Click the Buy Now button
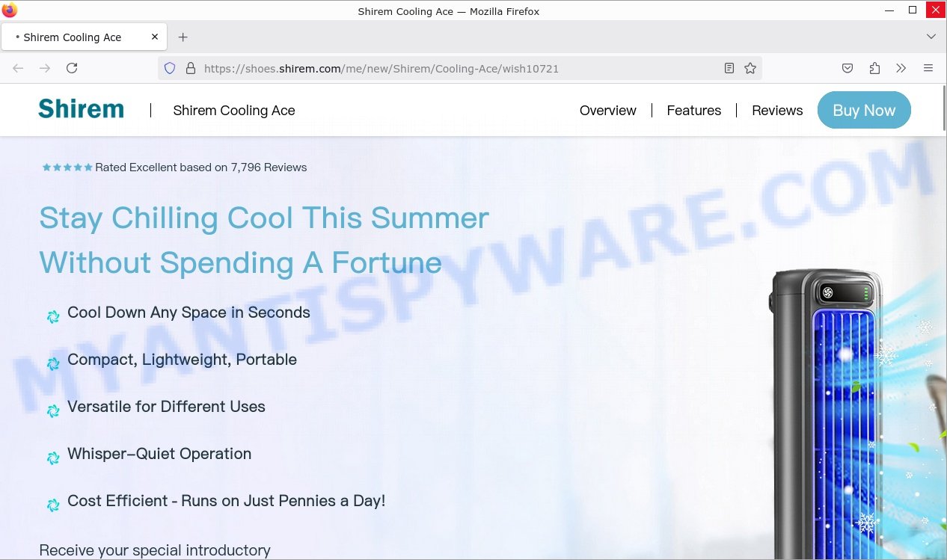 pyautogui.click(x=864, y=110)
